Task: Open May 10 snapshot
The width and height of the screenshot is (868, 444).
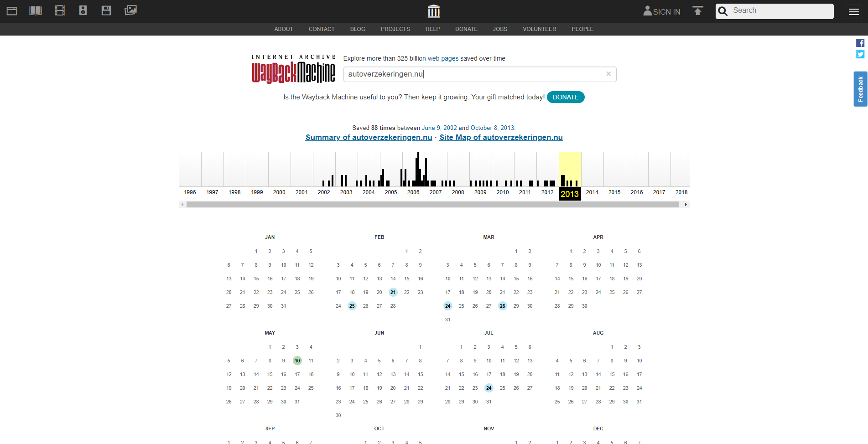Action: 297,361
